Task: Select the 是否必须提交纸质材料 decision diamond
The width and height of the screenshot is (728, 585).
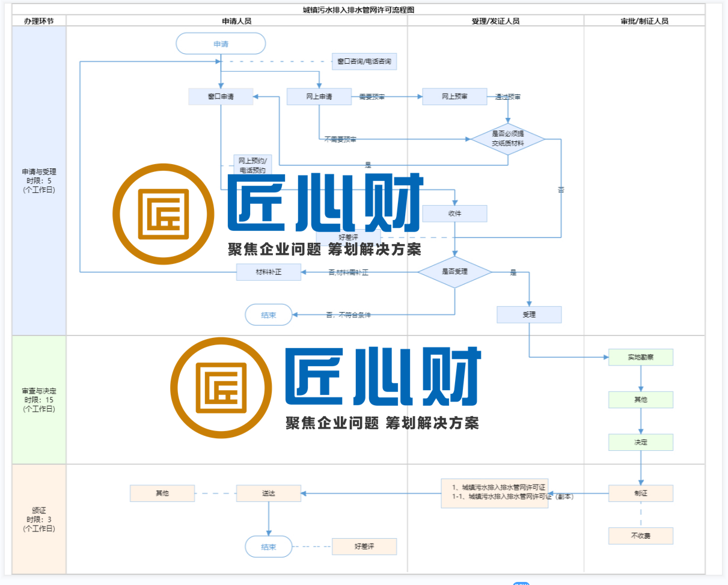Action: (x=508, y=139)
